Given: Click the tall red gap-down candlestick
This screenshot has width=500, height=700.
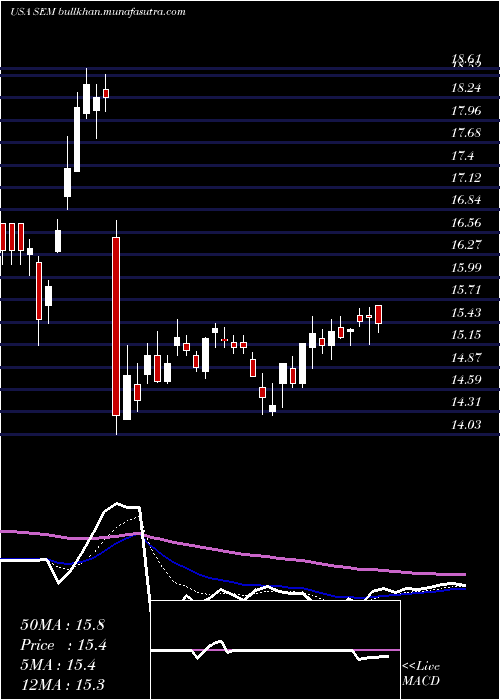Looking at the screenshot, I should point(116,327).
